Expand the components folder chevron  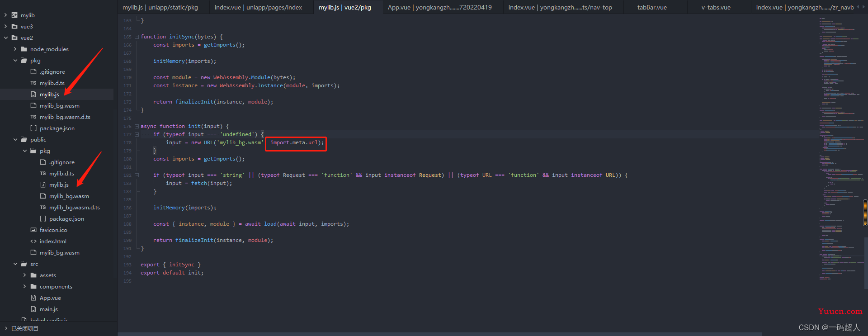24,286
